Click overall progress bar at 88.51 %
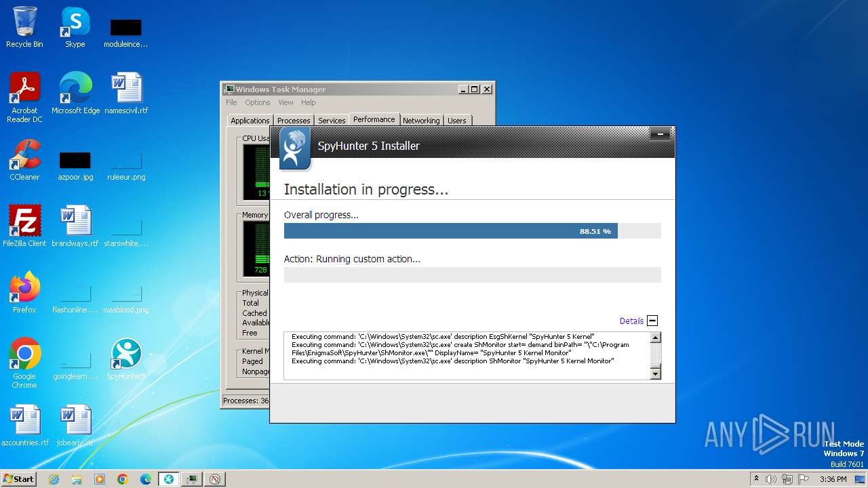 (472, 231)
